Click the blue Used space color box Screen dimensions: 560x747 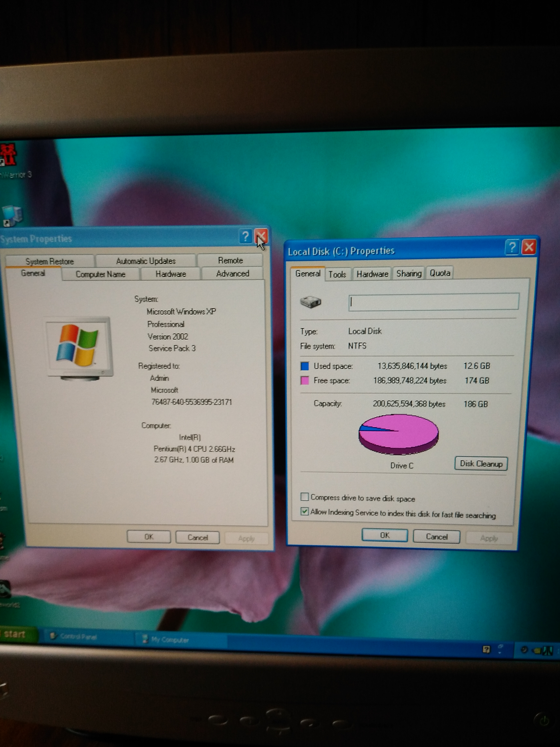[x=304, y=366]
